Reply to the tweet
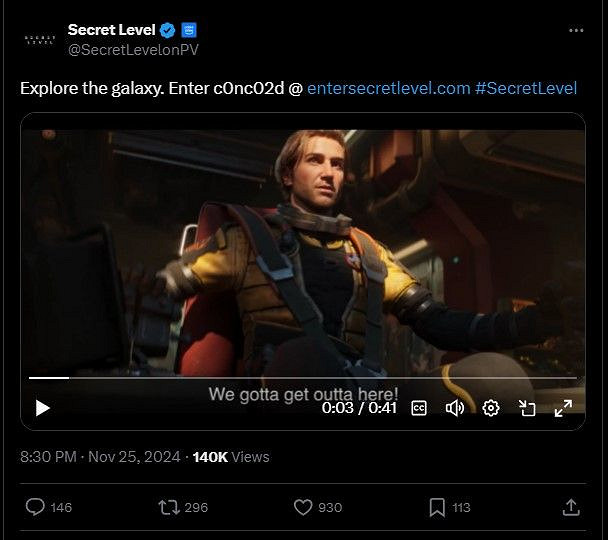608x540 pixels. pos(35,507)
